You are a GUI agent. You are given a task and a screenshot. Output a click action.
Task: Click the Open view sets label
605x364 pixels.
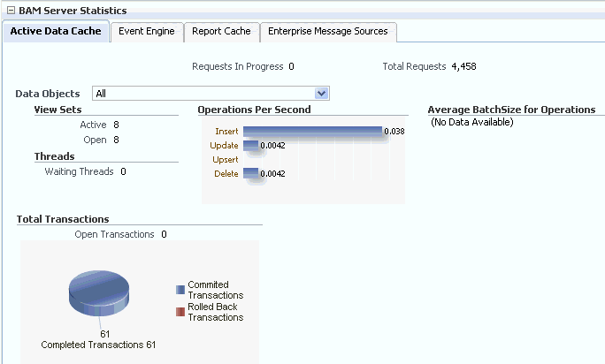95,140
